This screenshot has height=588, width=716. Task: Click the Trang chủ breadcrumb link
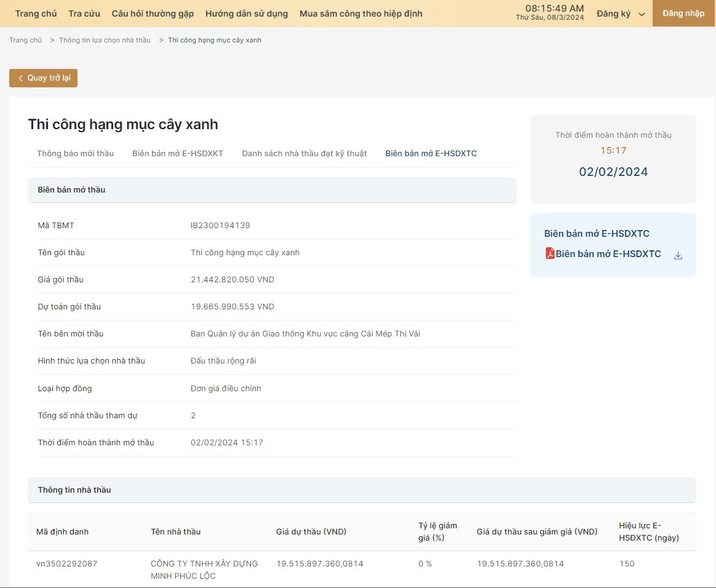[25, 40]
